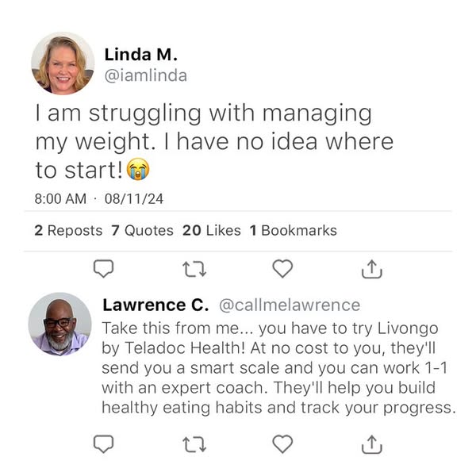The height and width of the screenshot is (476, 476).
Task: Repost Linda M.'s tweet
Action: point(193,270)
